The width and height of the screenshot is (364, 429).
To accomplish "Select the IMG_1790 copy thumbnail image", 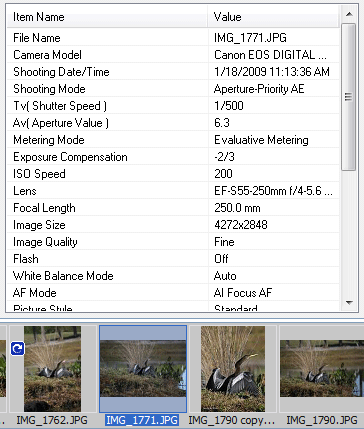I will (233, 369).
